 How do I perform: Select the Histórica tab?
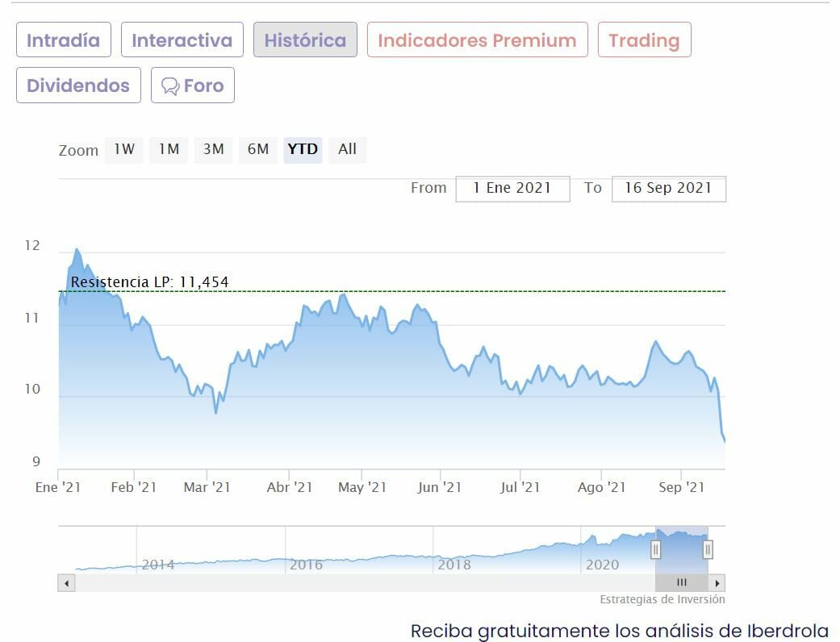(305, 40)
